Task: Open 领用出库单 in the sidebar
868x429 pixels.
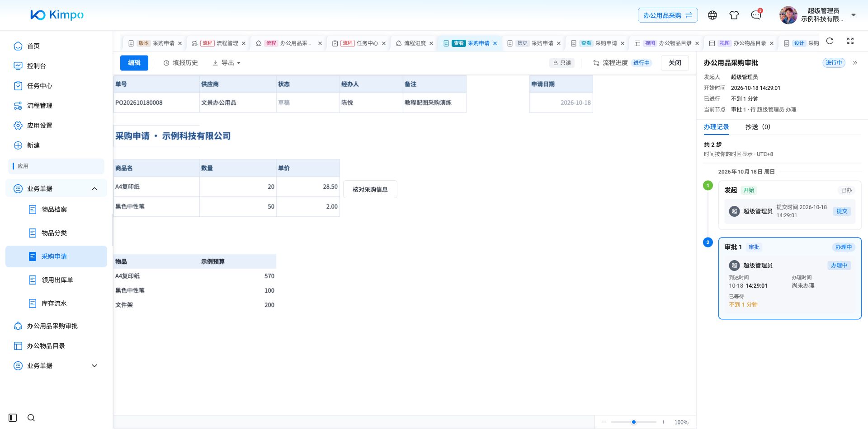Action: pyautogui.click(x=56, y=280)
